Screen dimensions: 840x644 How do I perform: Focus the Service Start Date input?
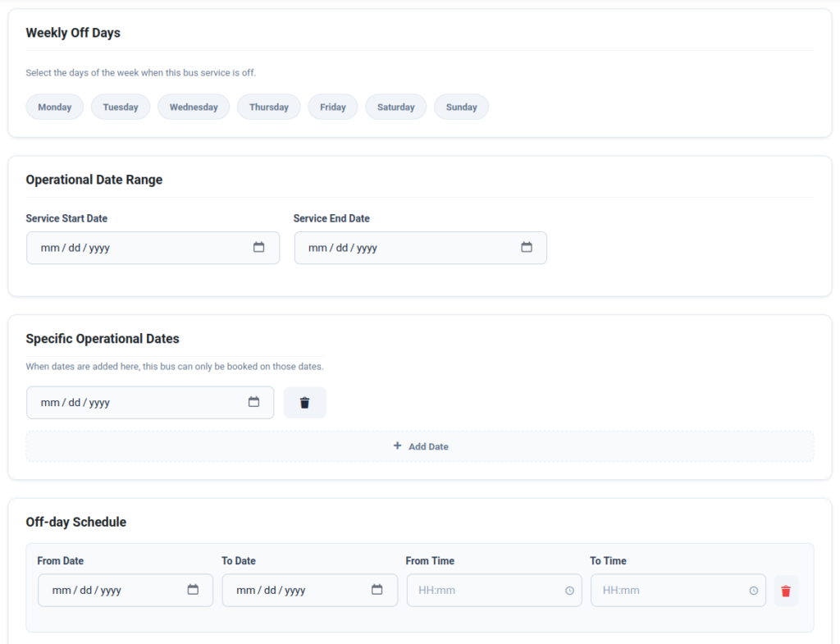pos(153,248)
